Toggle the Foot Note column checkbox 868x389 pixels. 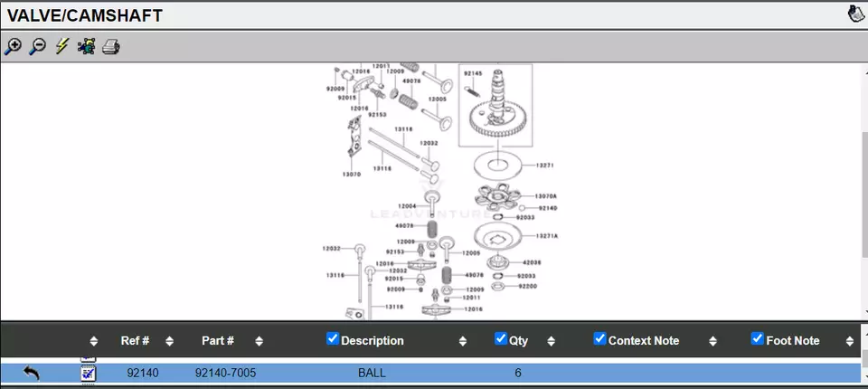pyautogui.click(x=758, y=339)
